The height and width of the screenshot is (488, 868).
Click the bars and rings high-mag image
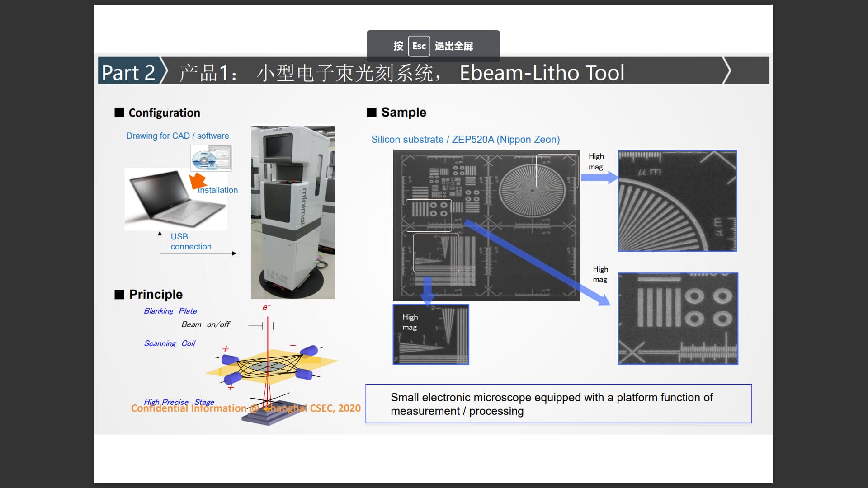pos(678,318)
